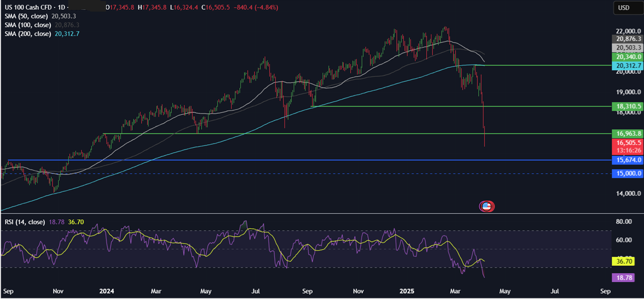The image size is (644, 299).
Task: Click the blue 15,000.0 level label
Action: [x=627, y=173]
